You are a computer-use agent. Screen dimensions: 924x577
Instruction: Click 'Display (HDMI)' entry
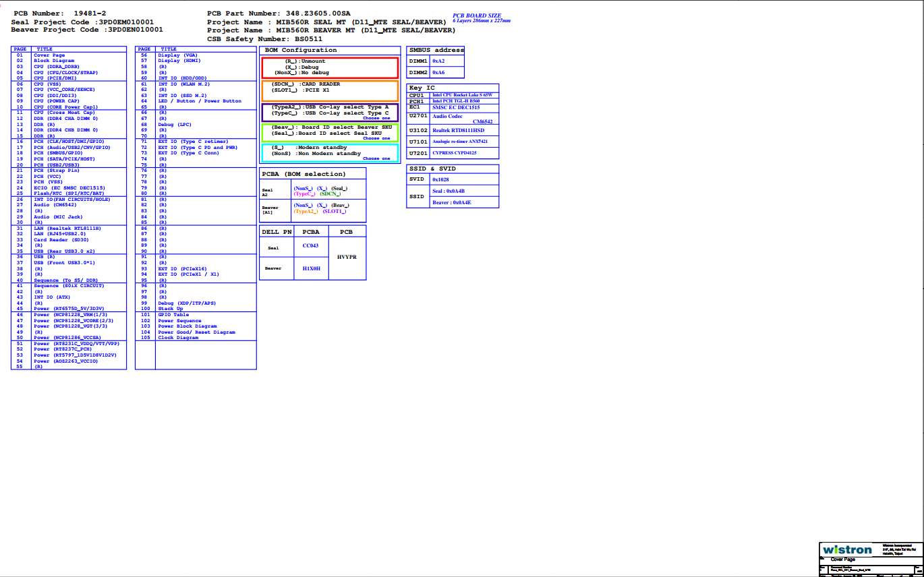tap(179, 61)
